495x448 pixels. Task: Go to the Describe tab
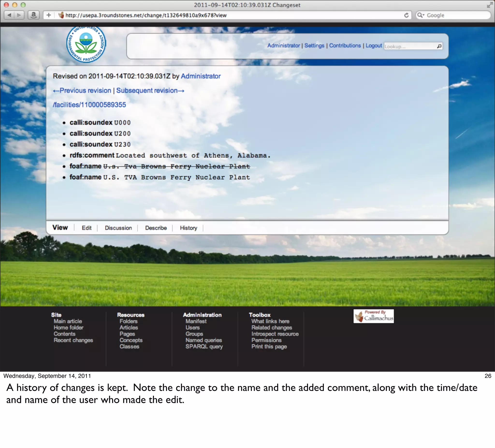click(156, 228)
